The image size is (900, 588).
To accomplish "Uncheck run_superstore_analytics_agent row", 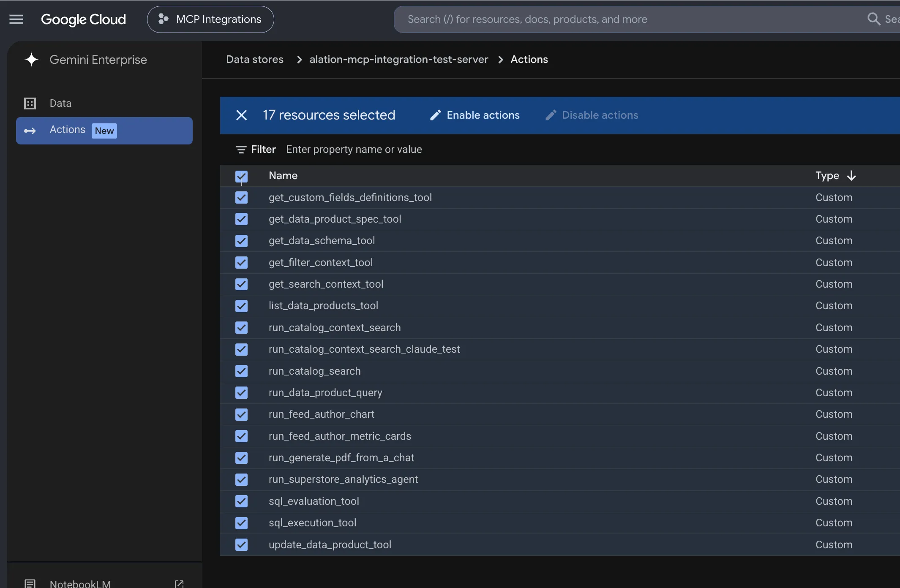I will pyautogui.click(x=241, y=479).
